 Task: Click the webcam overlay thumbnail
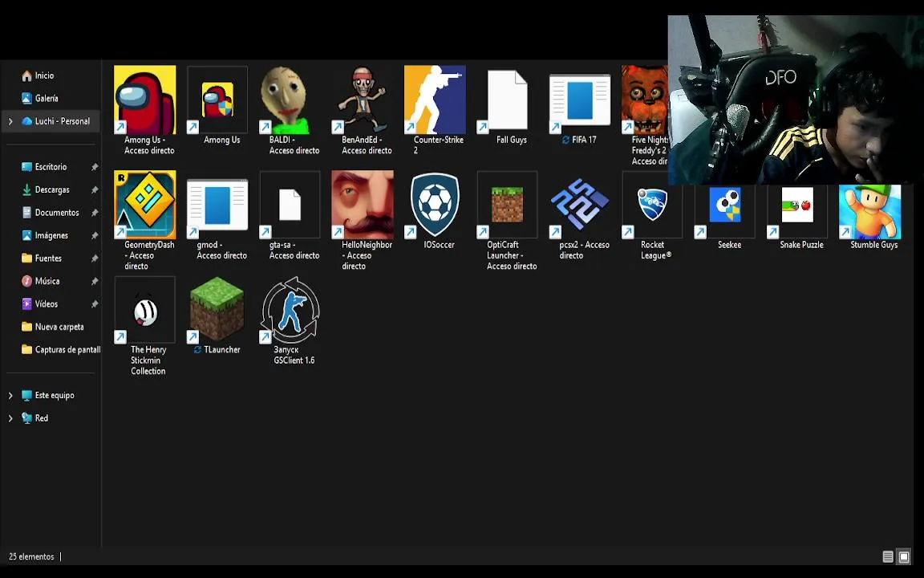click(796, 100)
